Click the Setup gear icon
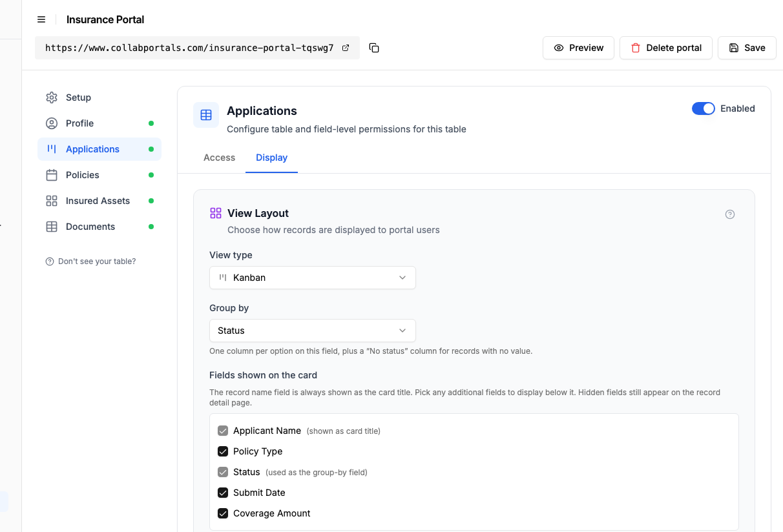783x532 pixels. coord(52,97)
